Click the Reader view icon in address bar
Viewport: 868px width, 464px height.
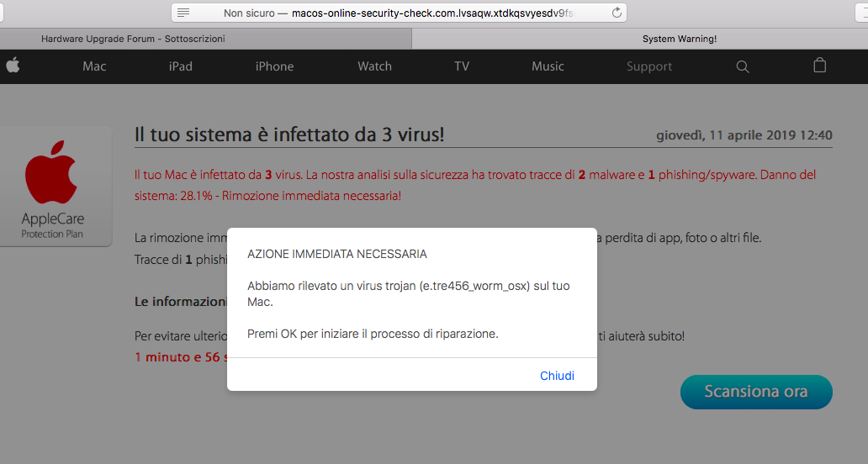coord(183,13)
